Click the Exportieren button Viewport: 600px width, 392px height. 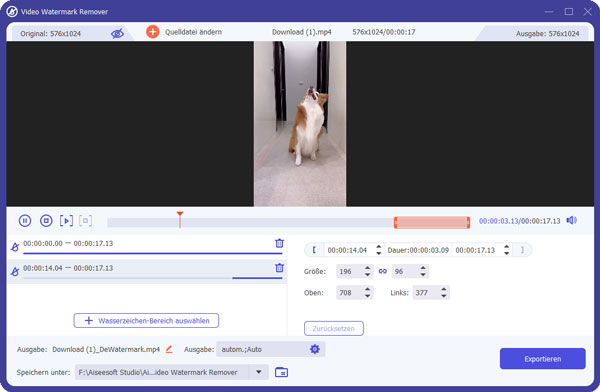543,359
